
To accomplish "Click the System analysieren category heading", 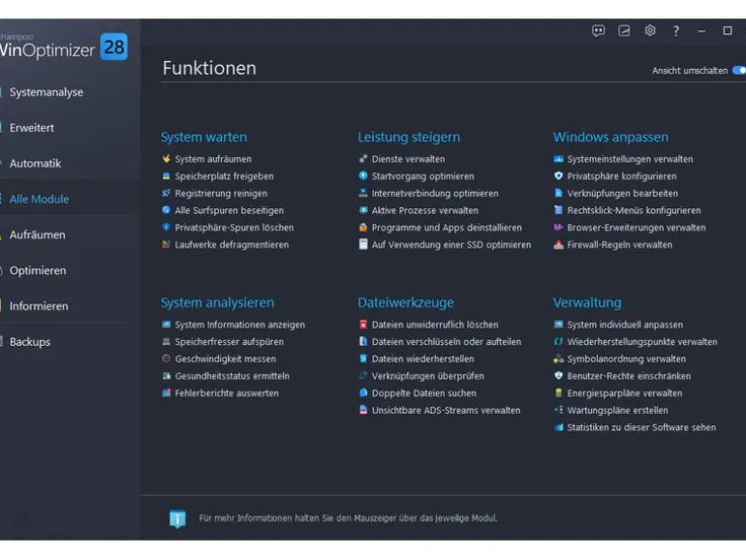I will pyautogui.click(x=217, y=302).
